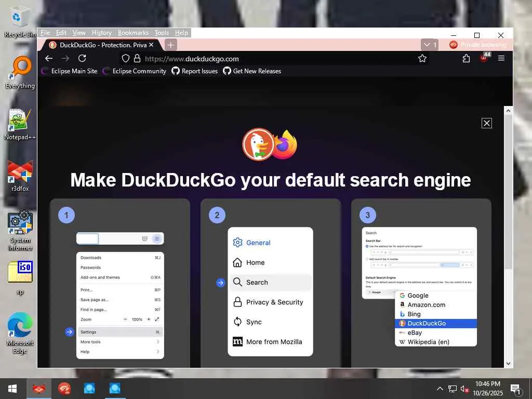532x399 pixels.
Task: Click page scrollbar up arrow
Action: point(508,111)
